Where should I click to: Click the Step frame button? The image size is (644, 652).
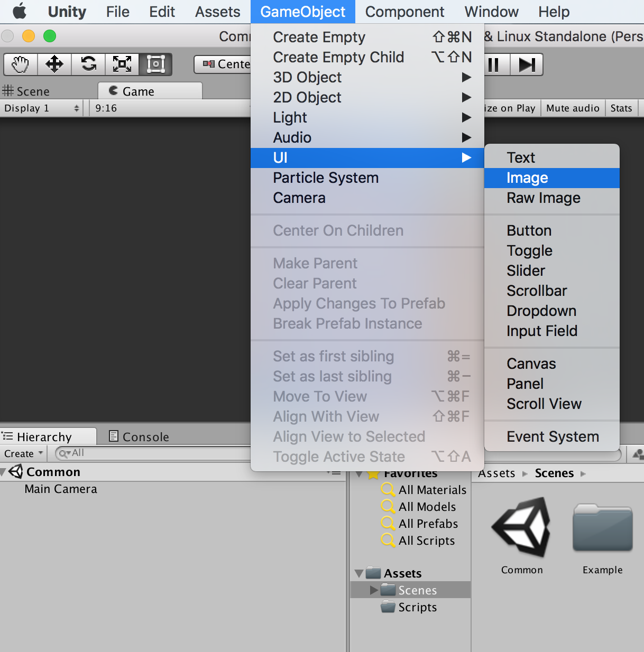point(527,64)
